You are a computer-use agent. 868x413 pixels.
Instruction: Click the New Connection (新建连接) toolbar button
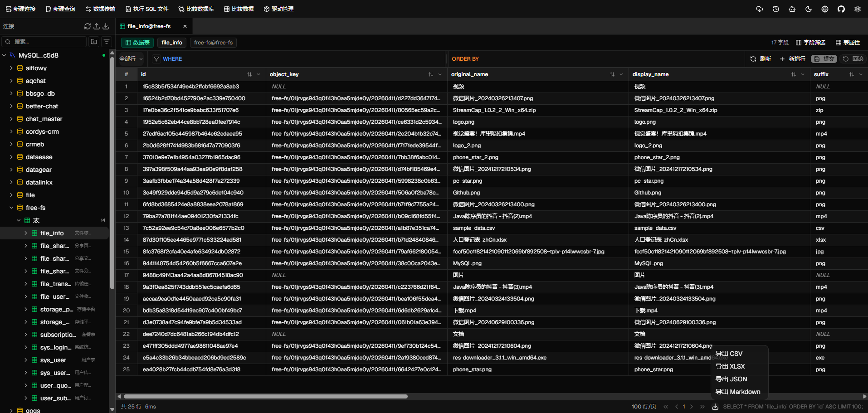[x=20, y=9]
